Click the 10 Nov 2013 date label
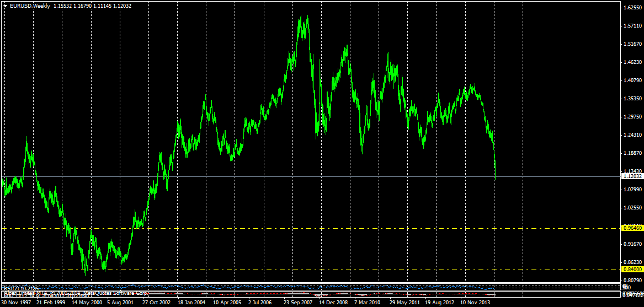644x307 pixels. click(x=475, y=303)
